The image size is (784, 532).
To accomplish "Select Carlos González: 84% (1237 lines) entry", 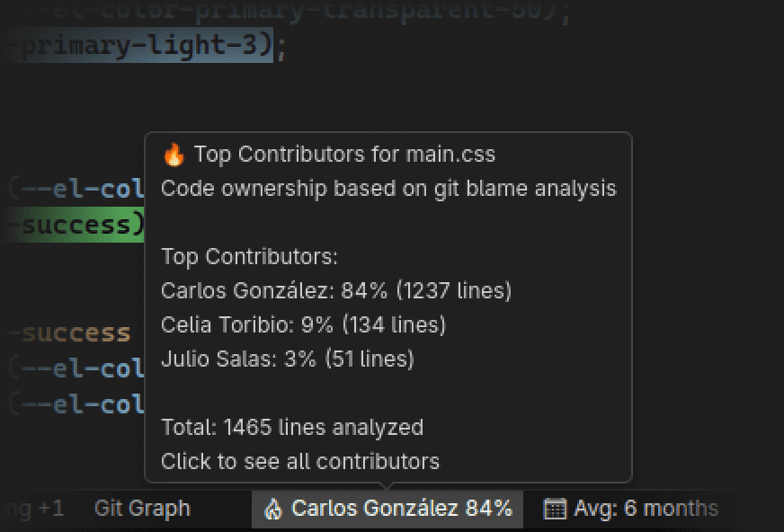I will [336, 291].
